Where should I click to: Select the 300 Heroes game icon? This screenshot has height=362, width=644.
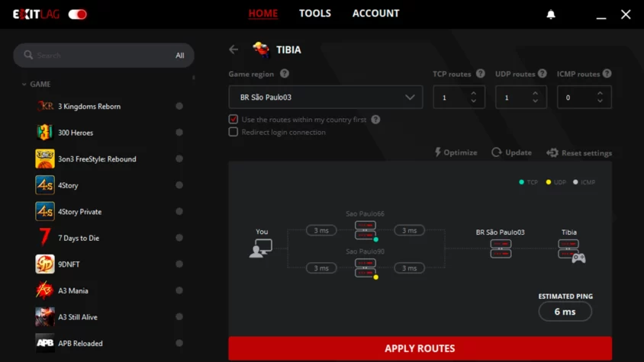click(45, 132)
